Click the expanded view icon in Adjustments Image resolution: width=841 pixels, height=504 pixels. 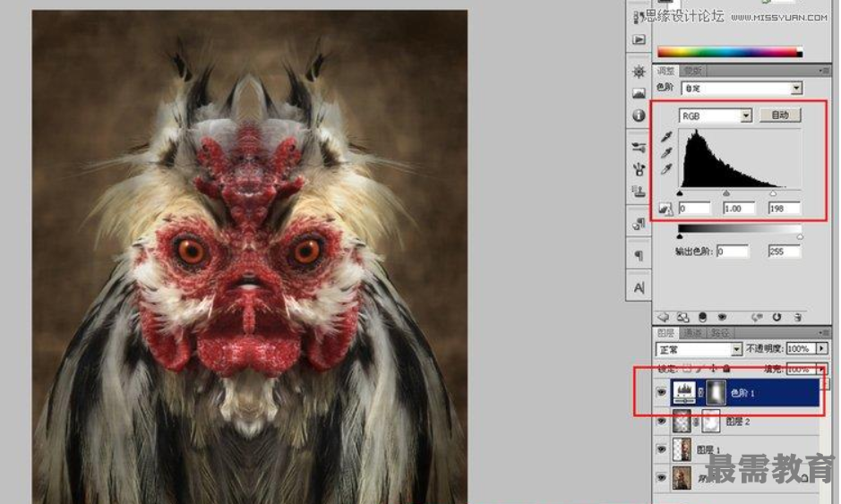point(682,317)
